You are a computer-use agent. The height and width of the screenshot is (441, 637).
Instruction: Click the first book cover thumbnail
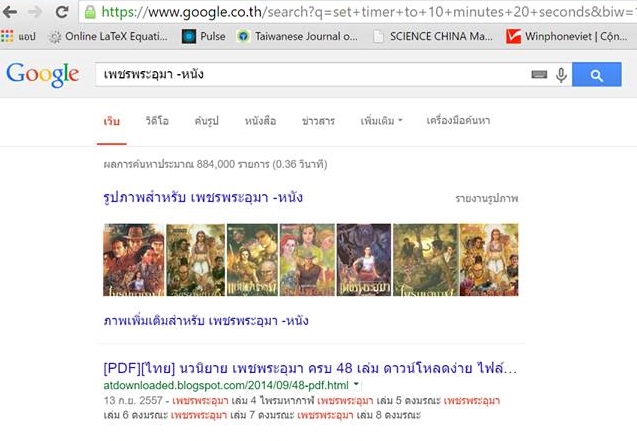click(134, 260)
